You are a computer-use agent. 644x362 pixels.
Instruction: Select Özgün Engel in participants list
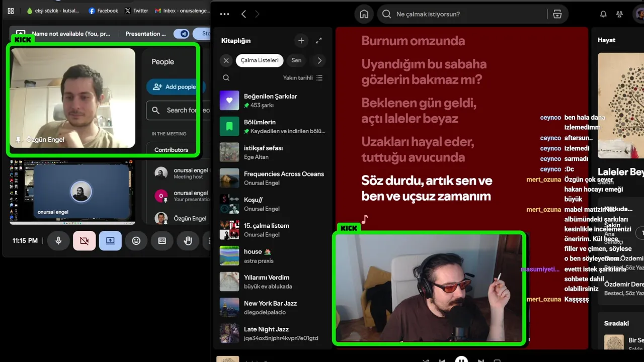181,218
